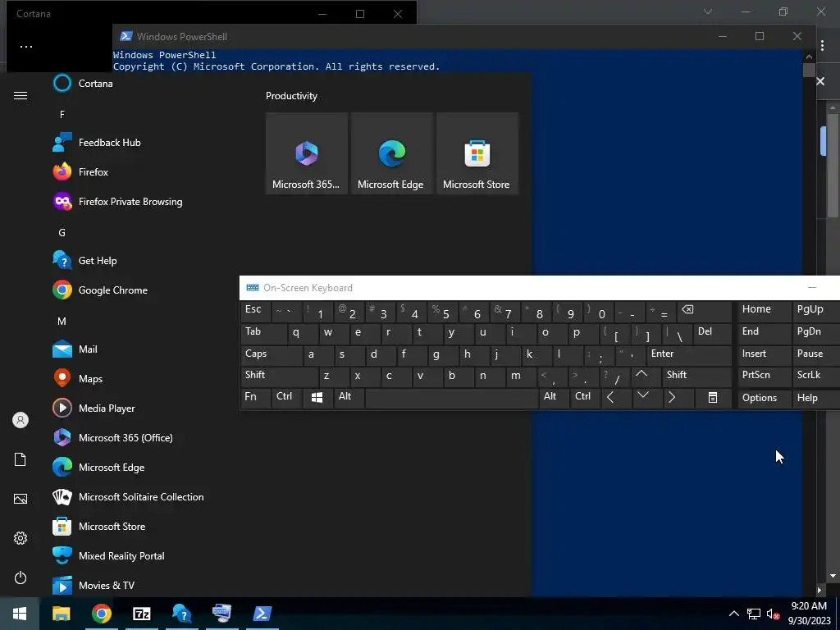This screenshot has width=840, height=630.
Task: Toggle the left Alt key on-screen
Action: point(349,399)
